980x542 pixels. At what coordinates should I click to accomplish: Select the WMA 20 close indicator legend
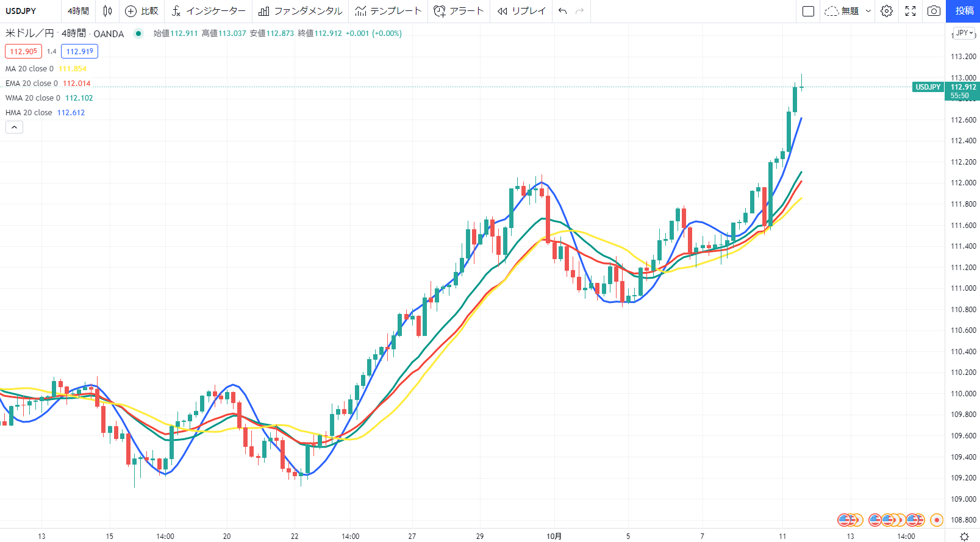pos(33,98)
